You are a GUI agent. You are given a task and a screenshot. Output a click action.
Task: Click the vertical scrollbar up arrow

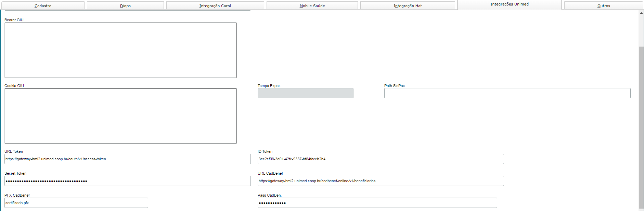641,13
